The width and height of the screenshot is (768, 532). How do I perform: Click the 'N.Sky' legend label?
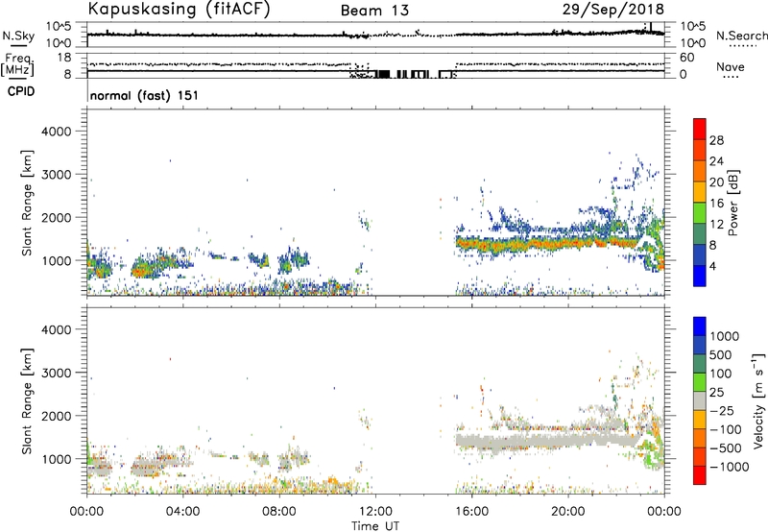[18, 36]
